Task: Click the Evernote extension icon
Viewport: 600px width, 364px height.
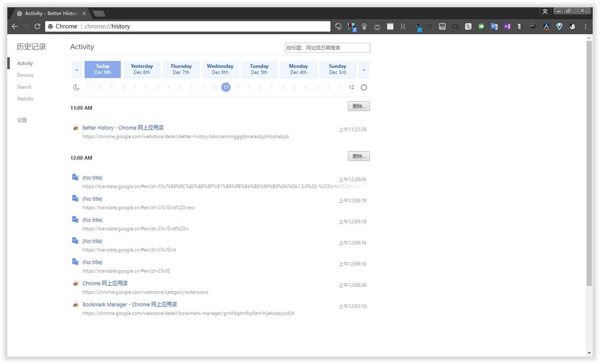Action: click(338, 26)
